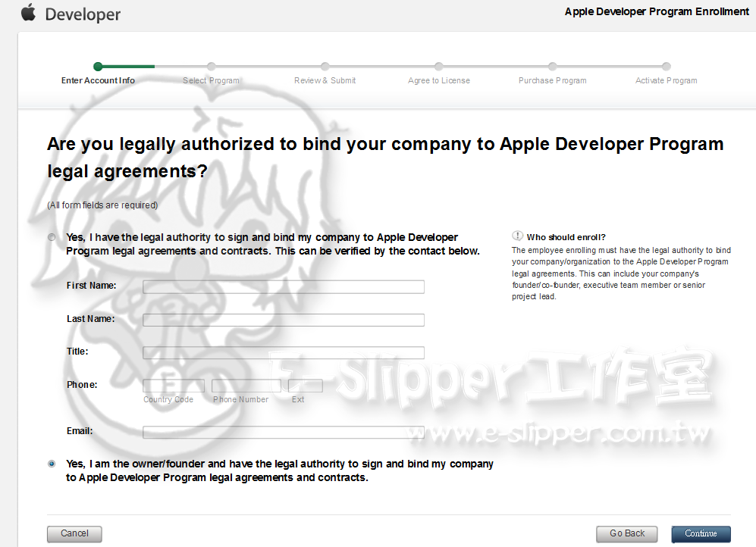Select the legal authority verified-by-contact radio button
This screenshot has width=756, height=547.
coord(51,236)
